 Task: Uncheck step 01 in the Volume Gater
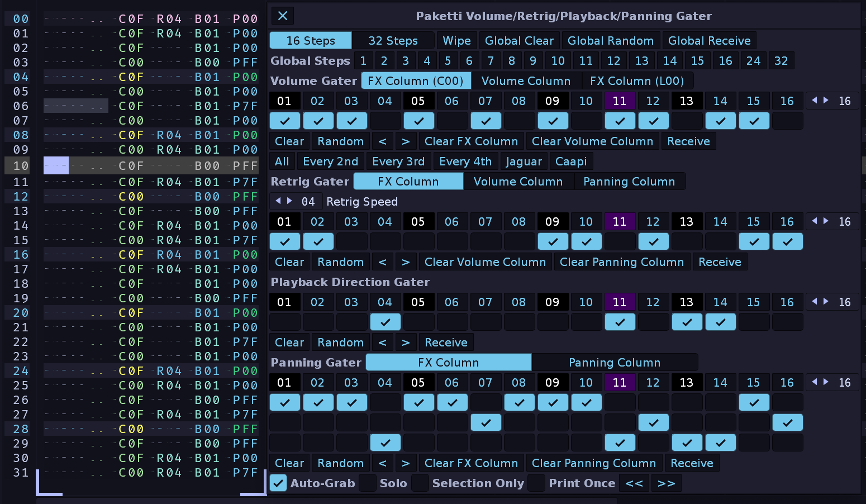[285, 121]
